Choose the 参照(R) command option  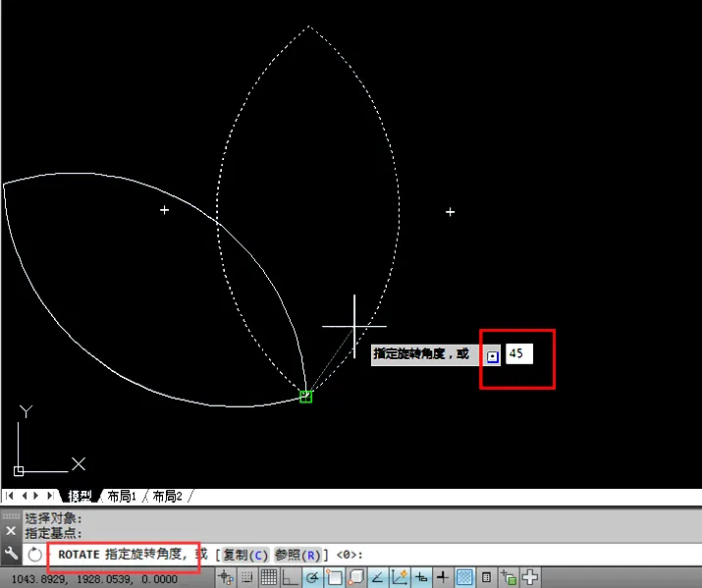[299, 555]
